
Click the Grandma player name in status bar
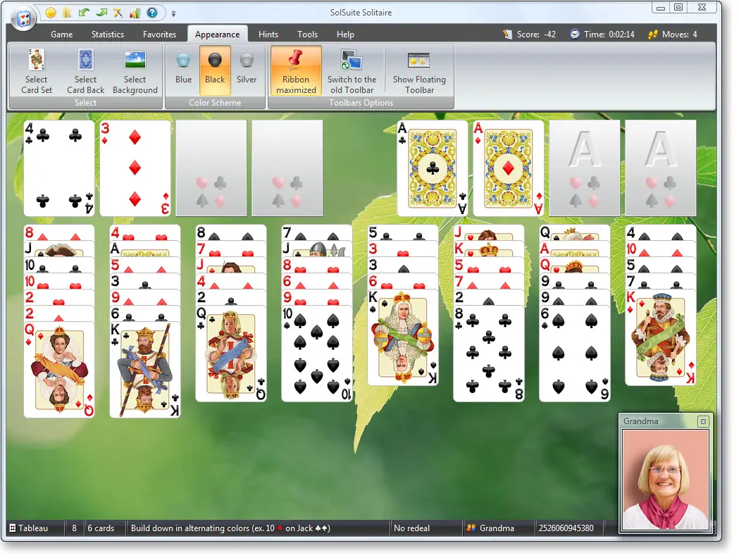tap(496, 528)
